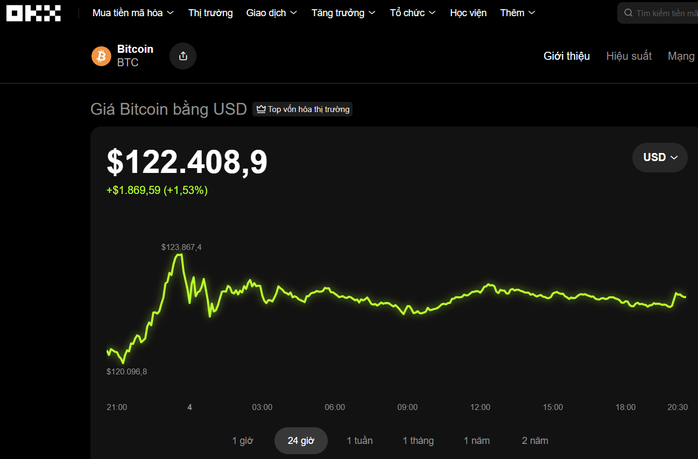Open the Mua tiền mã hóa menu
Screen dimensions: 698x459
point(132,13)
